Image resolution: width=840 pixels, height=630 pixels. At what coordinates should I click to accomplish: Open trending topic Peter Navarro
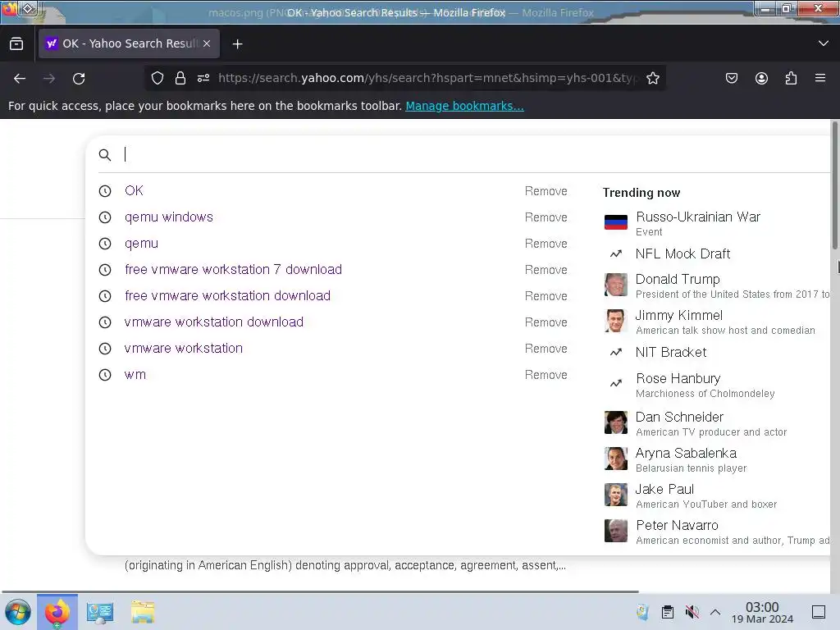click(x=677, y=526)
